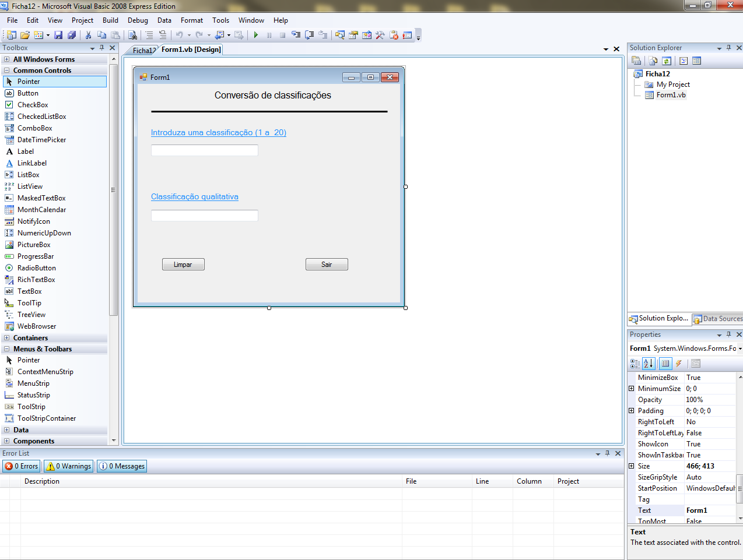Start debugging with the green play icon
The image size is (743, 560).
click(255, 35)
